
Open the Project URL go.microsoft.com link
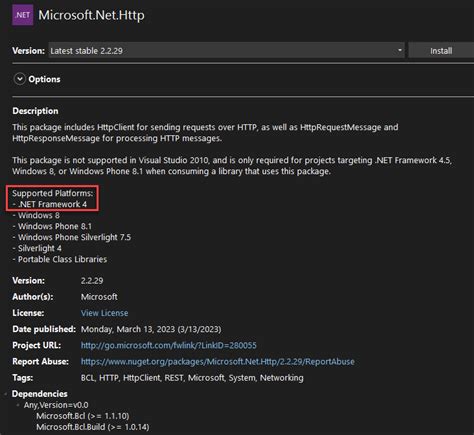click(x=169, y=345)
